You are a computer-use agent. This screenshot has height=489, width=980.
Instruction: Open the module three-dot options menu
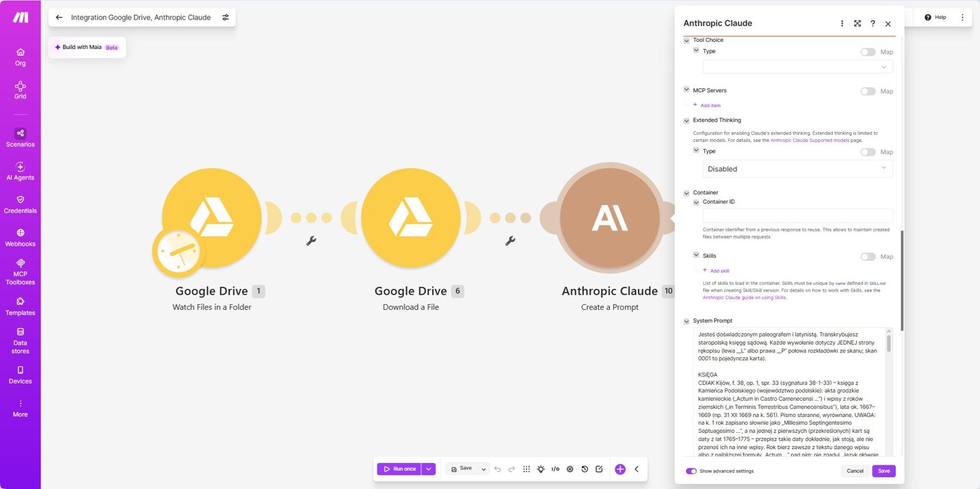click(x=842, y=23)
